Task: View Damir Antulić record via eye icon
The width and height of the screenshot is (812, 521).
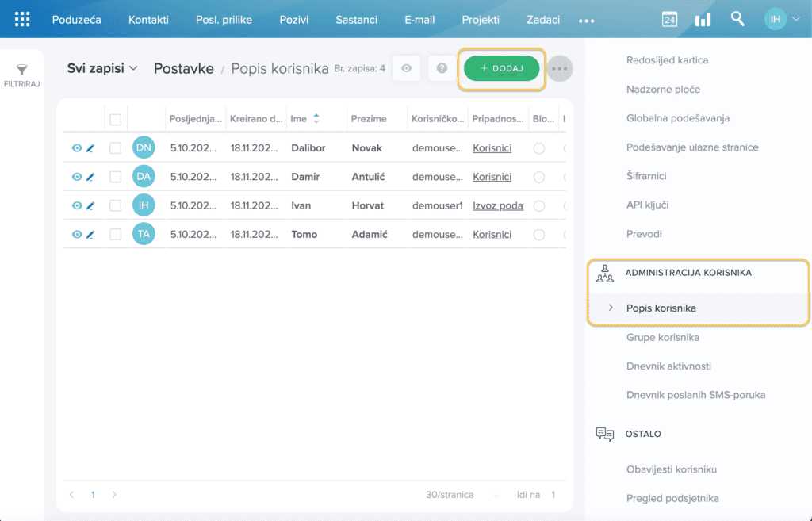Action: (77, 177)
